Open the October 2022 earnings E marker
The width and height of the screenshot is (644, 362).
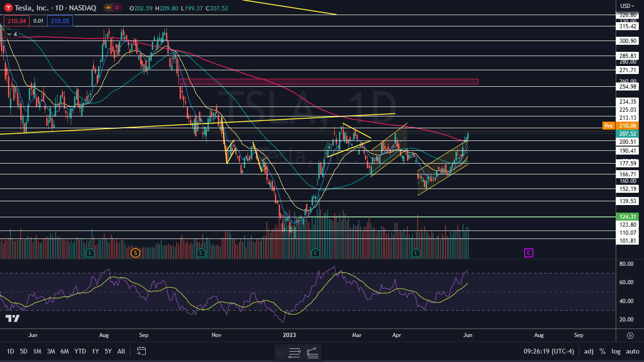201,253
